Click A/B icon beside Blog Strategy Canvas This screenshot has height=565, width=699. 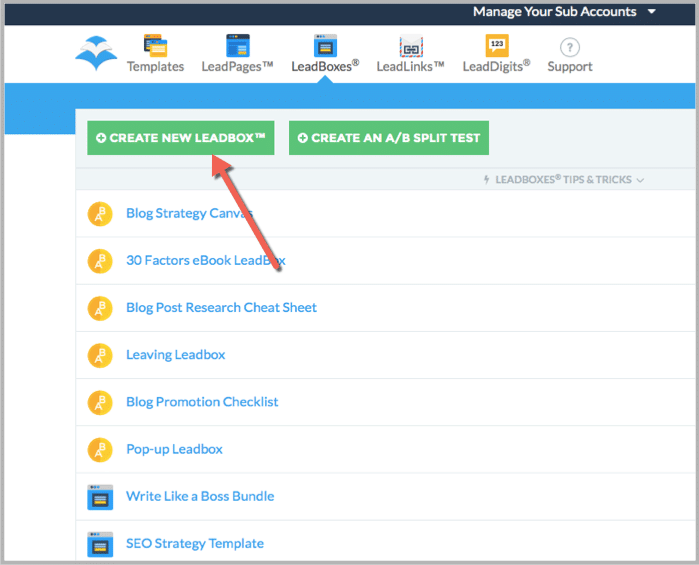(x=100, y=214)
